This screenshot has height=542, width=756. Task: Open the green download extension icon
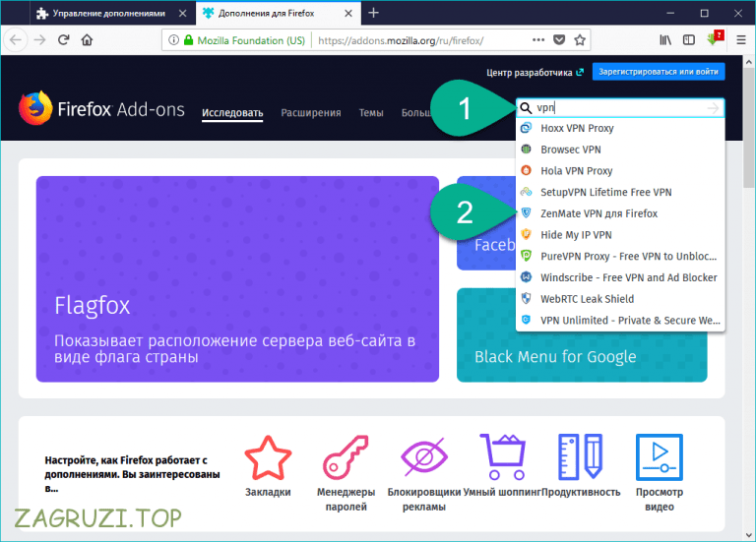pyautogui.click(x=715, y=38)
